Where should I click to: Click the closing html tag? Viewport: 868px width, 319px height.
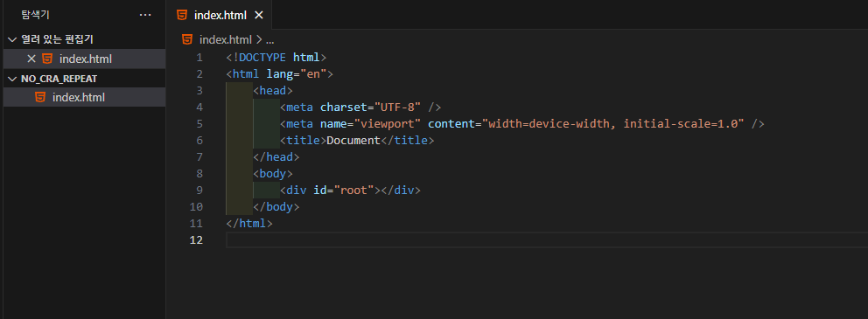[x=249, y=224]
